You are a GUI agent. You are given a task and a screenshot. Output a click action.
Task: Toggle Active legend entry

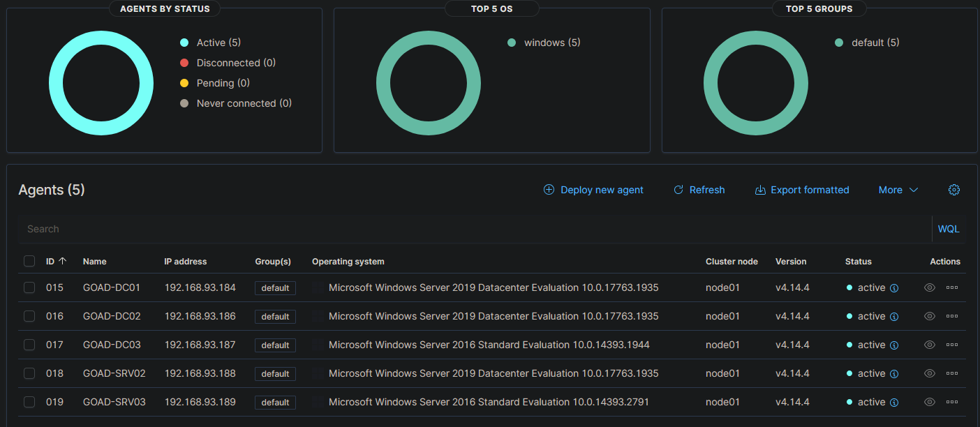click(210, 43)
